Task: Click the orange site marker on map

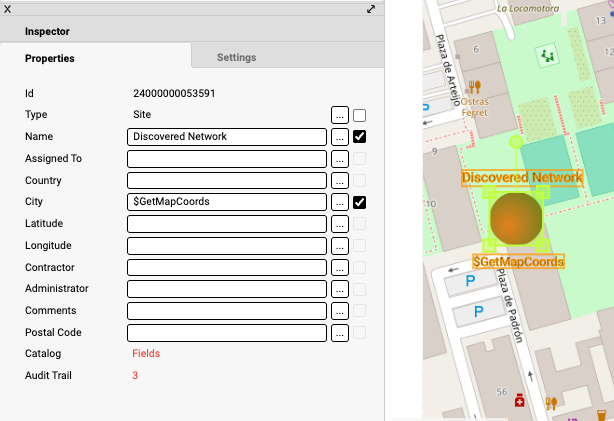Action: tap(517, 219)
